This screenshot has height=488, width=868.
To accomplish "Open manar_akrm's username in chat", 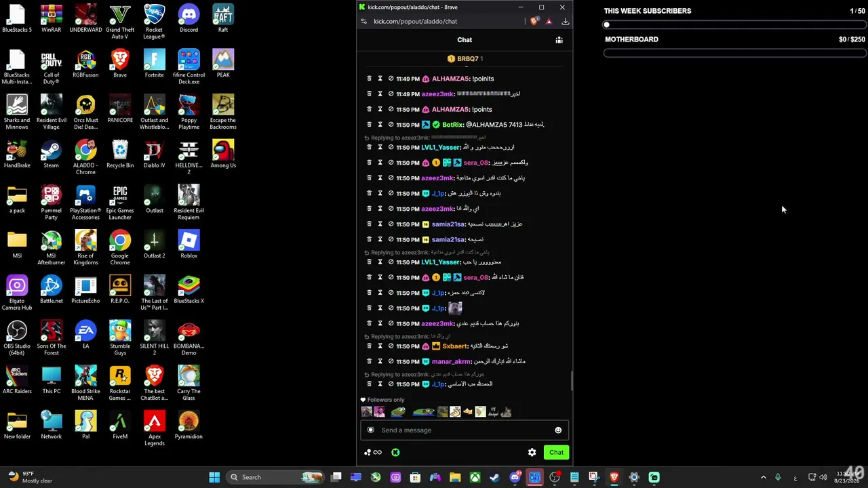I will [451, 361].
